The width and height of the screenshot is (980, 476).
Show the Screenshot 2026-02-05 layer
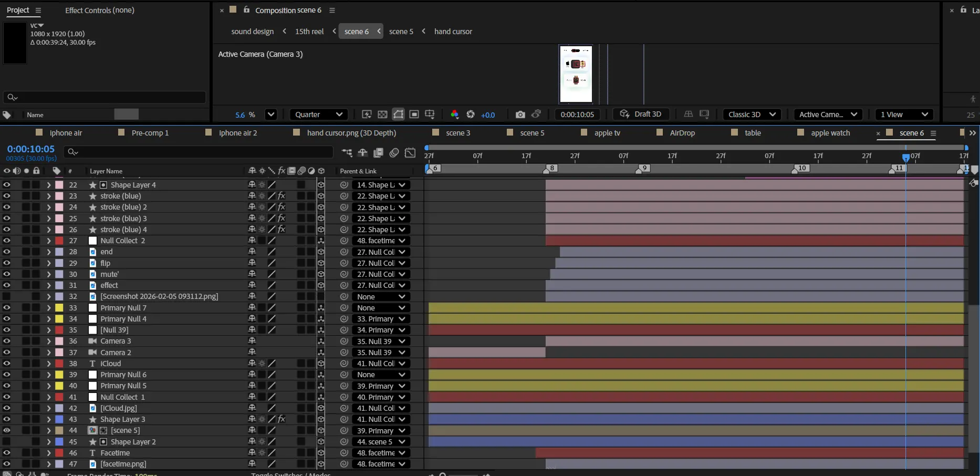7,296
